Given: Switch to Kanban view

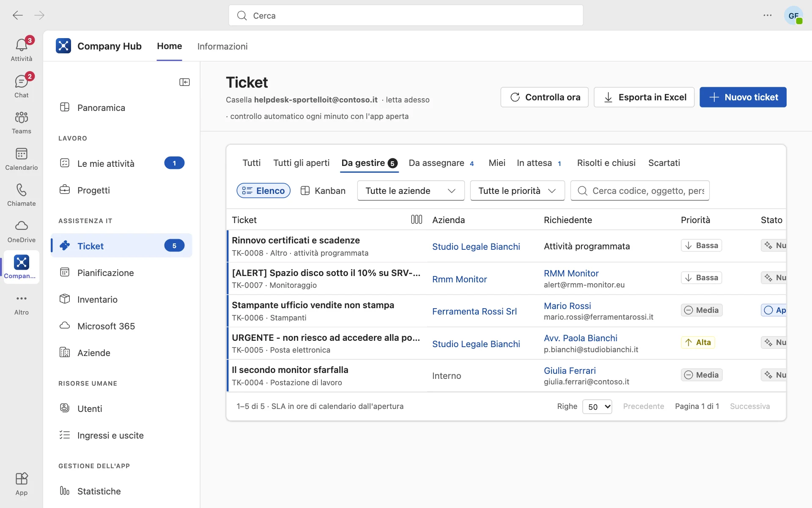Looking at the screenshot, I should 323,190.
